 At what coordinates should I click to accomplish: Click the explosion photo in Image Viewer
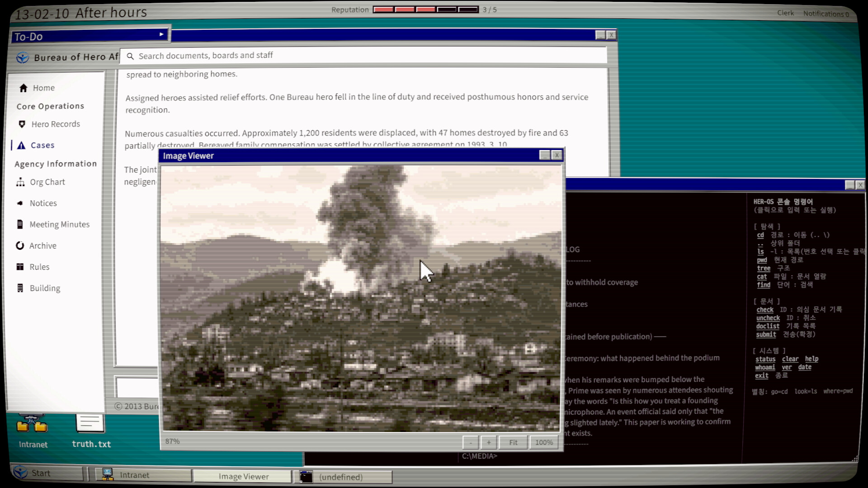(x=361, y=298)
